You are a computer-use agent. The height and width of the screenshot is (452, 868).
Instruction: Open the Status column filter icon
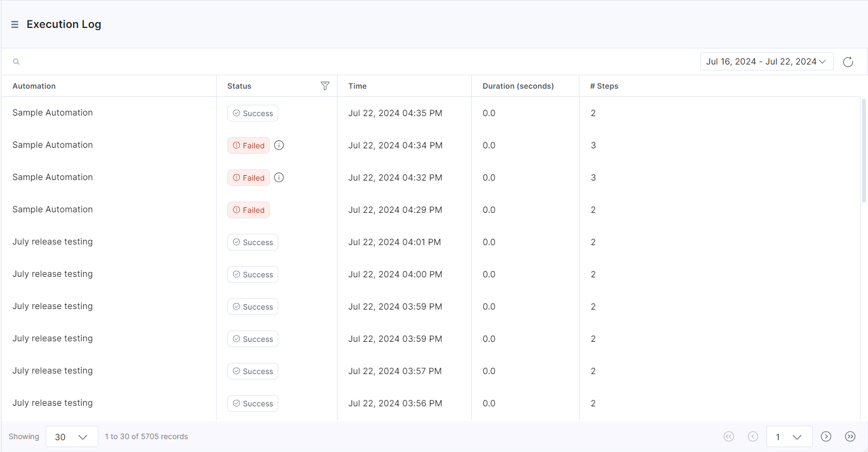click(x=325, y=86)
